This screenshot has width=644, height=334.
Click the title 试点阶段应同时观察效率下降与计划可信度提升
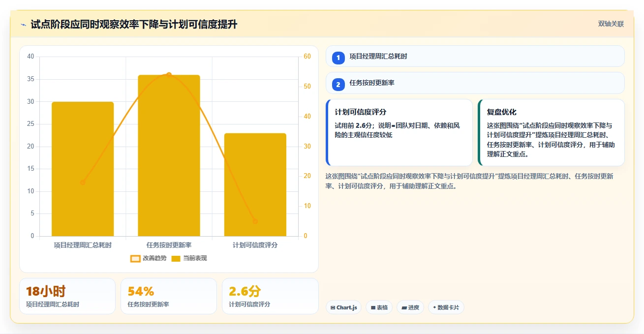pos(134,24)
